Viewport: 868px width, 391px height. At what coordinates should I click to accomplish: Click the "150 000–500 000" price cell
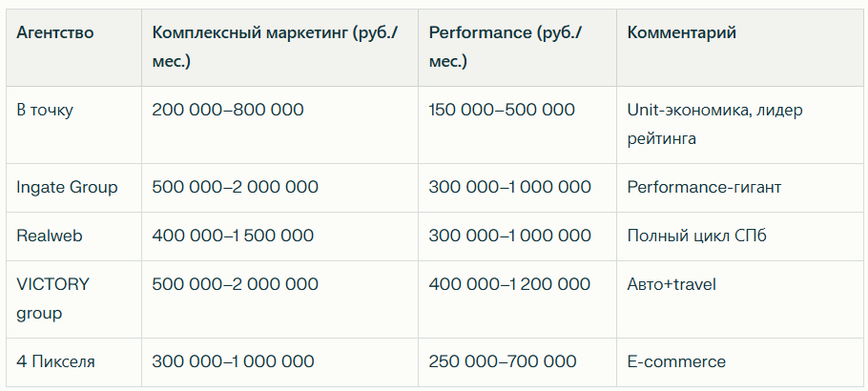(x=502, y=110)
